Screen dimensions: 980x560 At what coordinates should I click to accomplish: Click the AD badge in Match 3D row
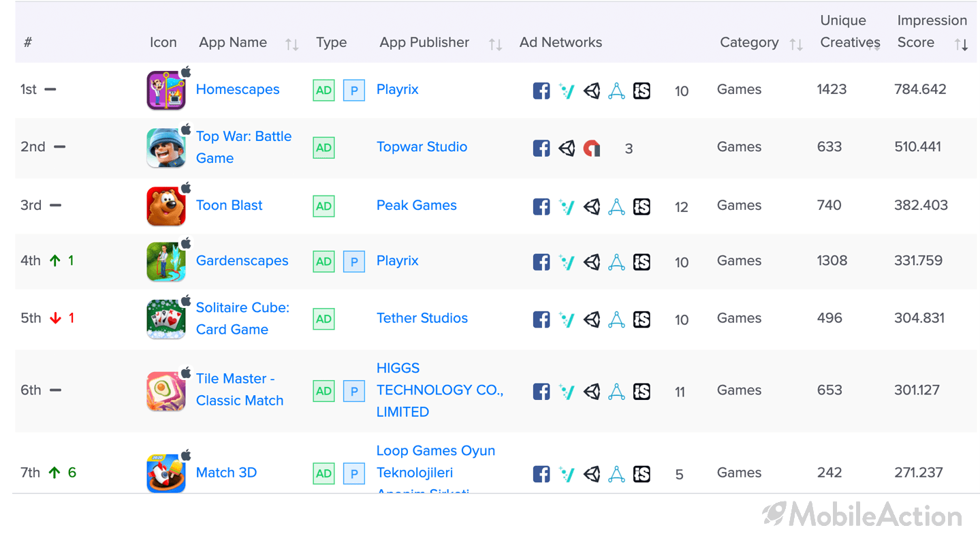(324, 473)
